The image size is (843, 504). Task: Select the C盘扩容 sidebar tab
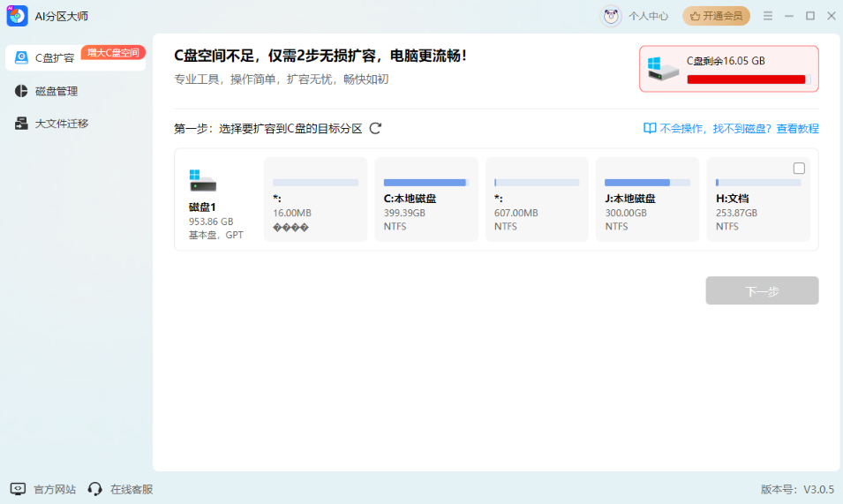pos(54,58)
